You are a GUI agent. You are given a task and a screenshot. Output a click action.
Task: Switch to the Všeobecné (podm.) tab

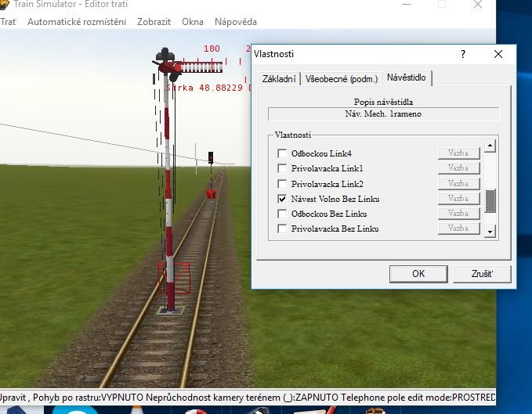(341, 79)
